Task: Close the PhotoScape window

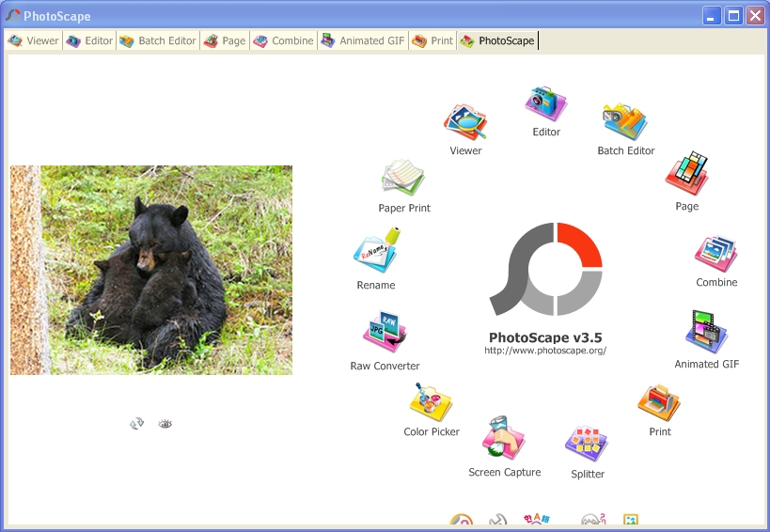Action: click(x=755, y=16)
